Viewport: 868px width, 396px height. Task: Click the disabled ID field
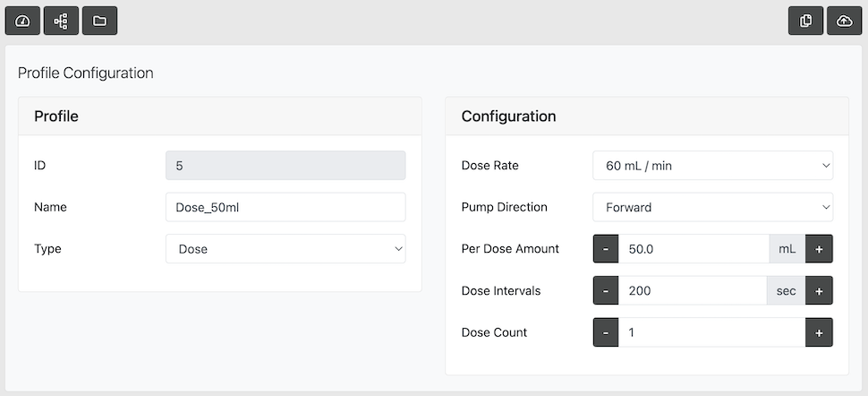click(x=285, y=166)
